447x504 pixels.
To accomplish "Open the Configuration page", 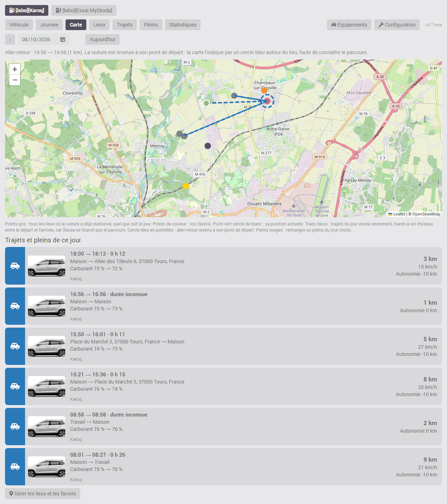I will pyautogui.click(x=397, y=25).
